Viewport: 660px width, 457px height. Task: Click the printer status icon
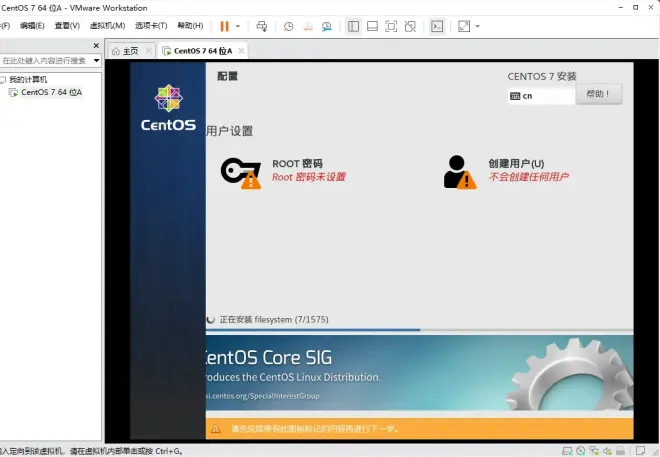[x=620, y=451]
